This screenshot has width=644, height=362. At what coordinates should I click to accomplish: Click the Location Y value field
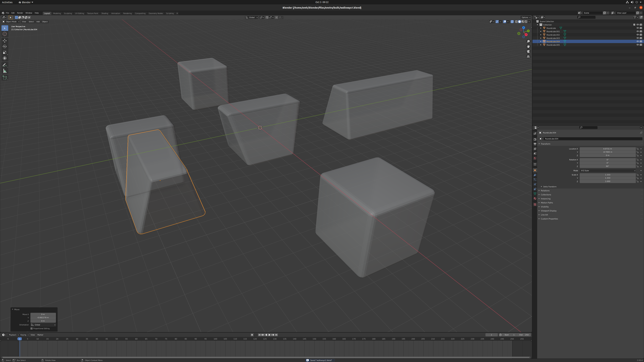[607, 152]
